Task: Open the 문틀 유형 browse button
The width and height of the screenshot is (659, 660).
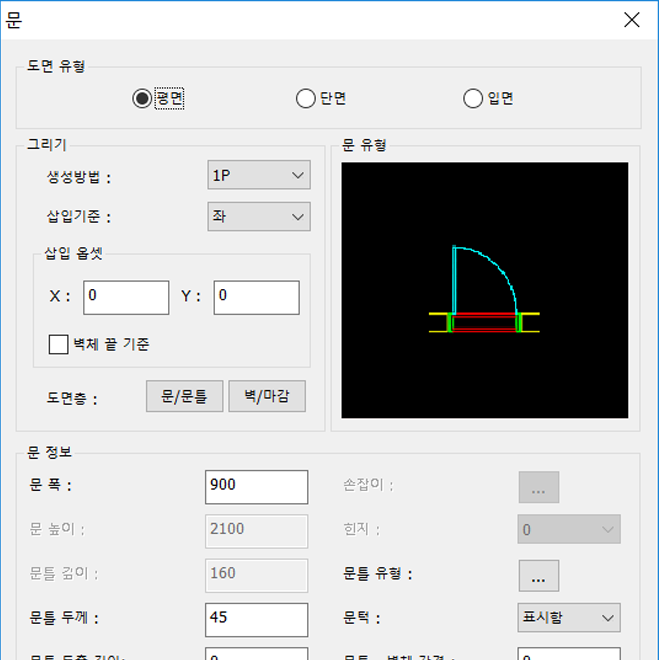Action: tap(539, 575)
